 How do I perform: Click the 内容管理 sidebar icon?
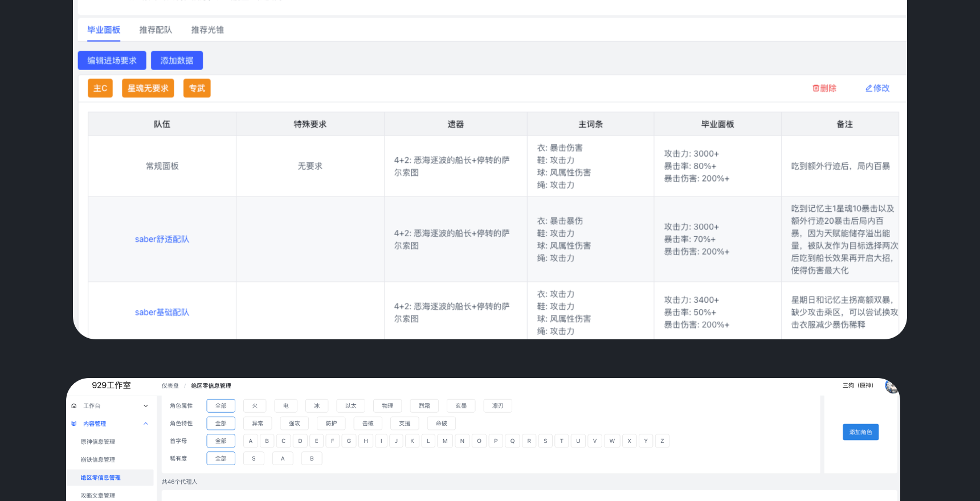[74, 424]
